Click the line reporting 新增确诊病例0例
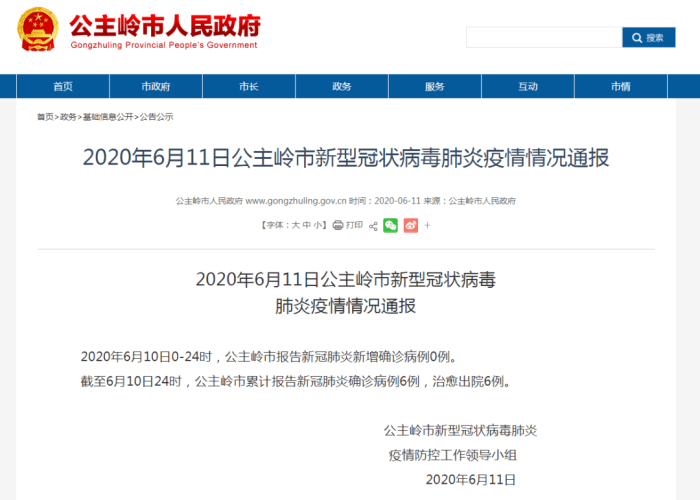The height and width of the screenshot is (500, 700). (269, 357)
